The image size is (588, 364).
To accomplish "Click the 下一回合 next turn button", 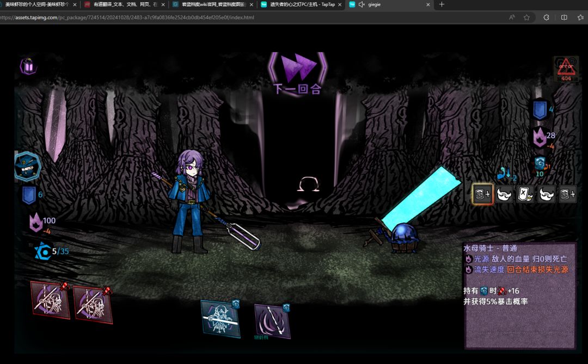I will [x=297, y=73].
